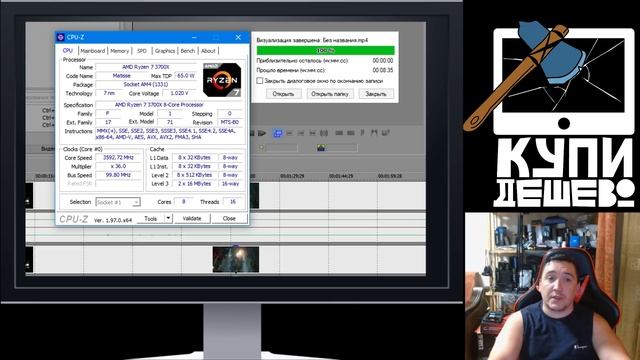
Task: Click the timeline ruler mark 00:01:59:28
Action: coord(390,176)
